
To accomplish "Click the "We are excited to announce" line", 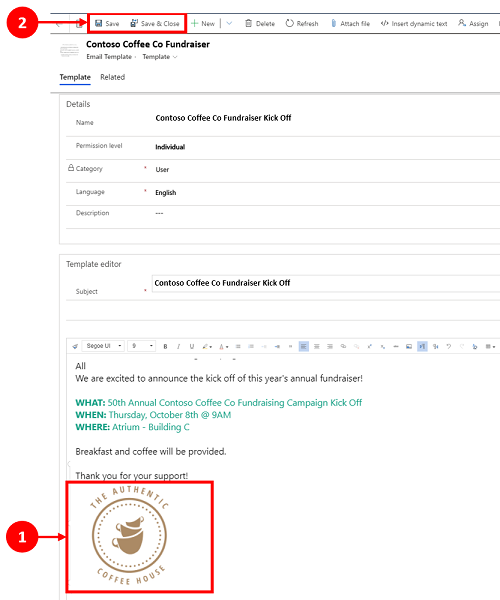I will pos(219,378).
